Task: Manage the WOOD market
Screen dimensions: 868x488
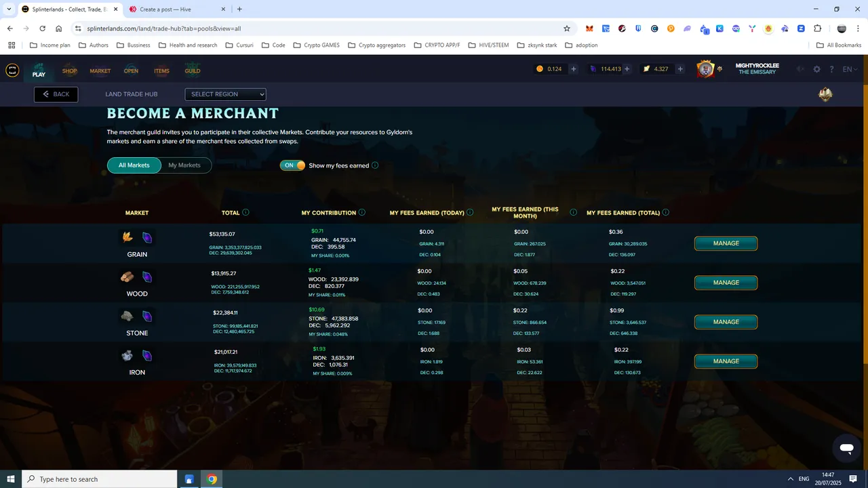Action: click(x=726, y=283)
